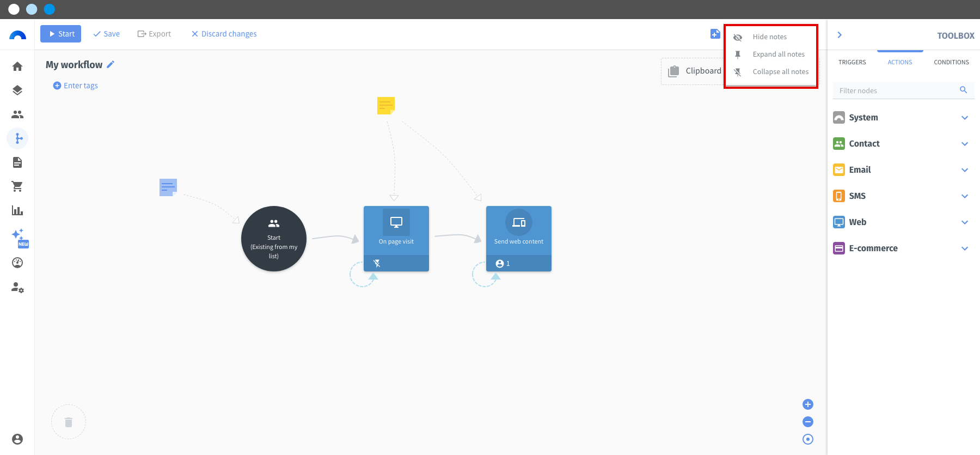
Task: Click the unpinned icon on the On page visit node
Action: (377, 264)
